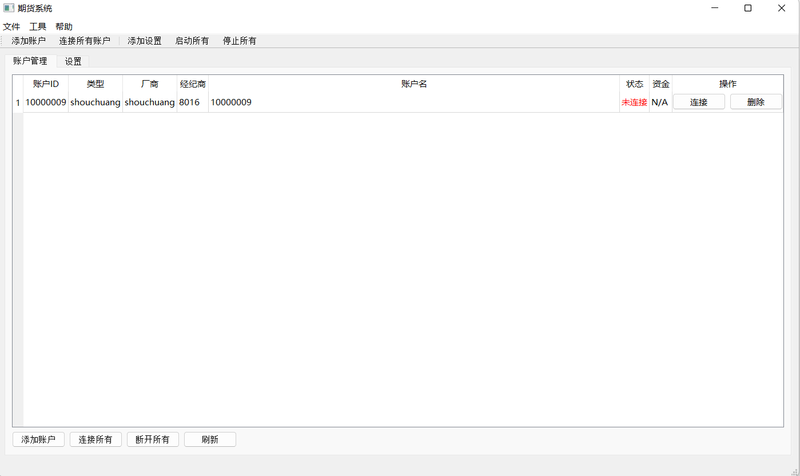Click 连接所有账户 in the toolbar

tap(84, 41)
